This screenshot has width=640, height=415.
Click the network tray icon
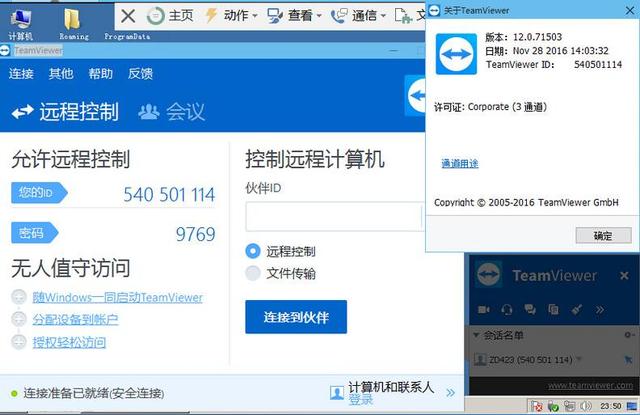(569, 406)
